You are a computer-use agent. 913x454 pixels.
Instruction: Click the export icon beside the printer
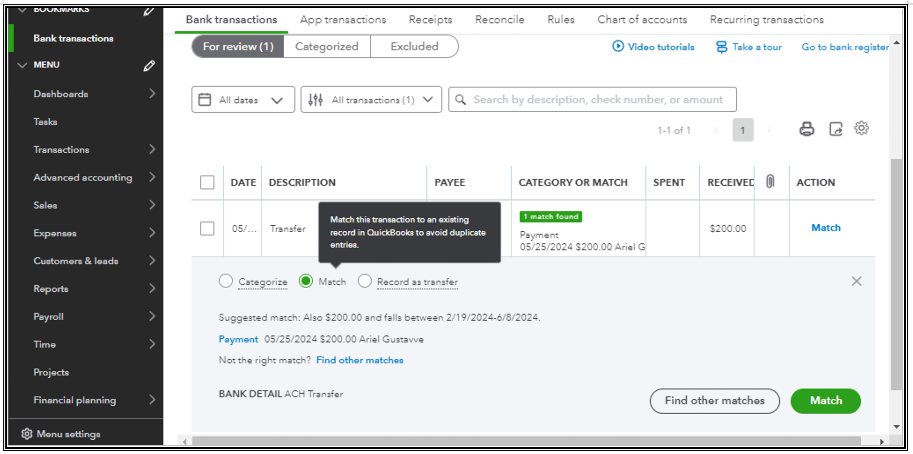pos(836,129)
